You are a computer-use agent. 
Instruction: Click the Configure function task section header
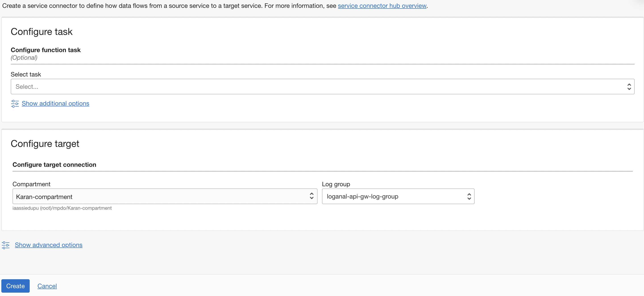point(46,50)
